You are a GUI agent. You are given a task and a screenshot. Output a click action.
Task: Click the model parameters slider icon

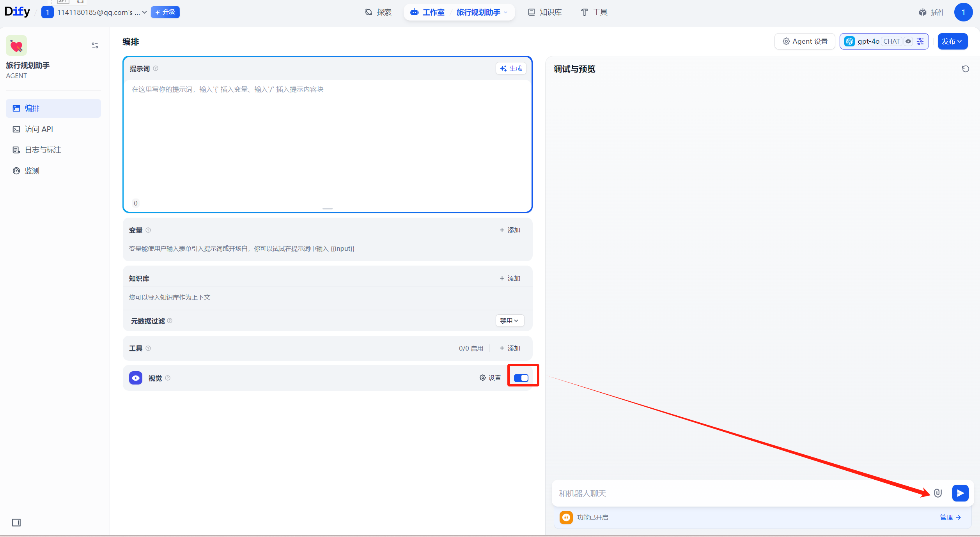(x=920, y=41)
